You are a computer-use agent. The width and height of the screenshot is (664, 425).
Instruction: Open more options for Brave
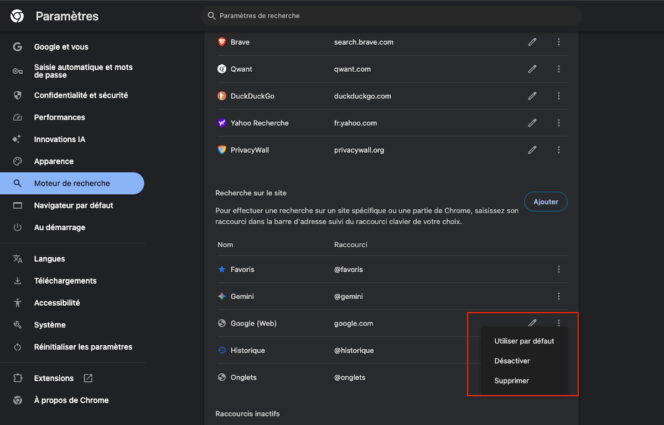(559, 42)
